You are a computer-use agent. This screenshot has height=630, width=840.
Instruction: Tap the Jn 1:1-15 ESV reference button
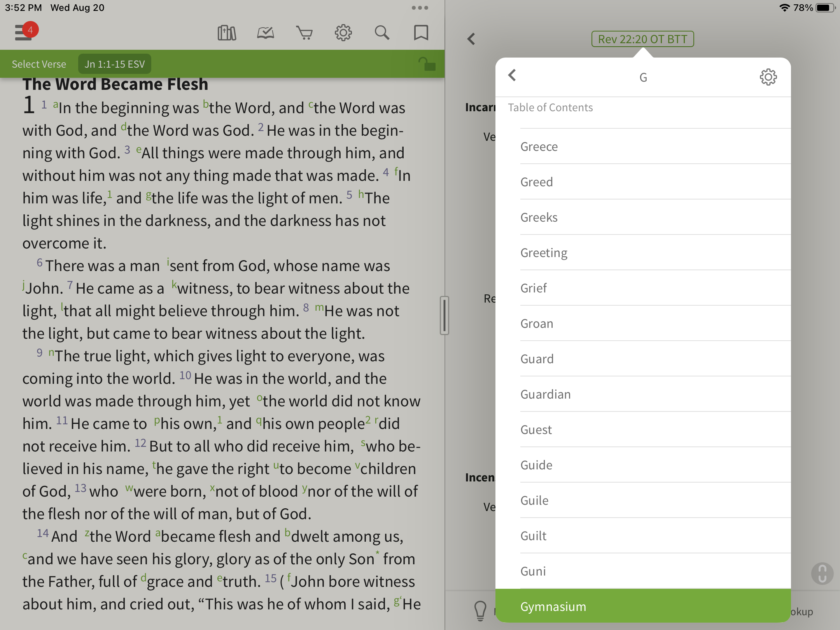coord(115,64)
